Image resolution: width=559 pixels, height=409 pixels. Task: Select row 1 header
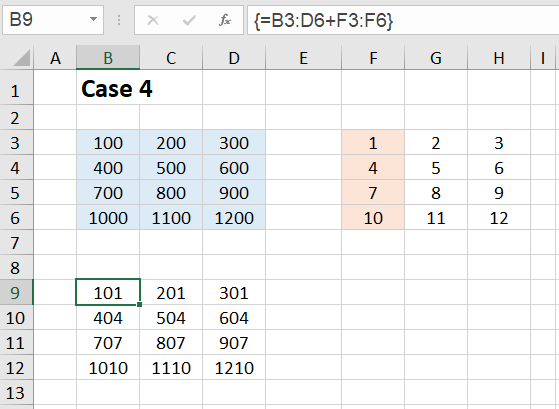point(16,88)
